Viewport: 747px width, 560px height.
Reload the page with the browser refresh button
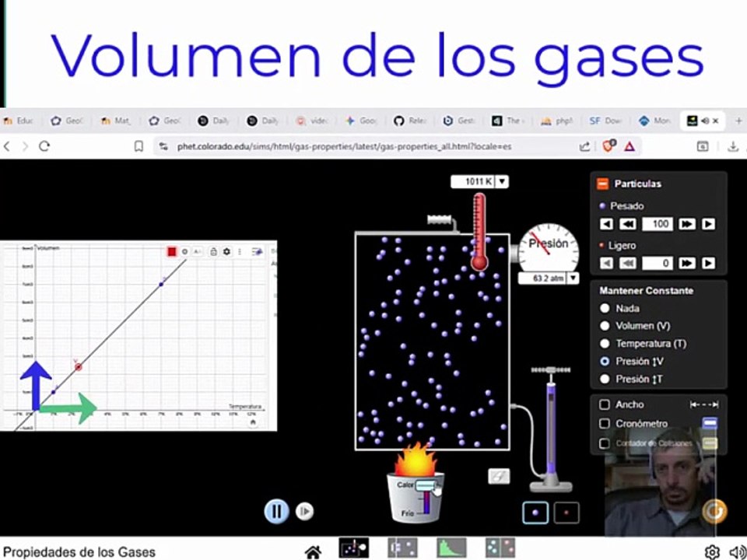pos(44,146)
